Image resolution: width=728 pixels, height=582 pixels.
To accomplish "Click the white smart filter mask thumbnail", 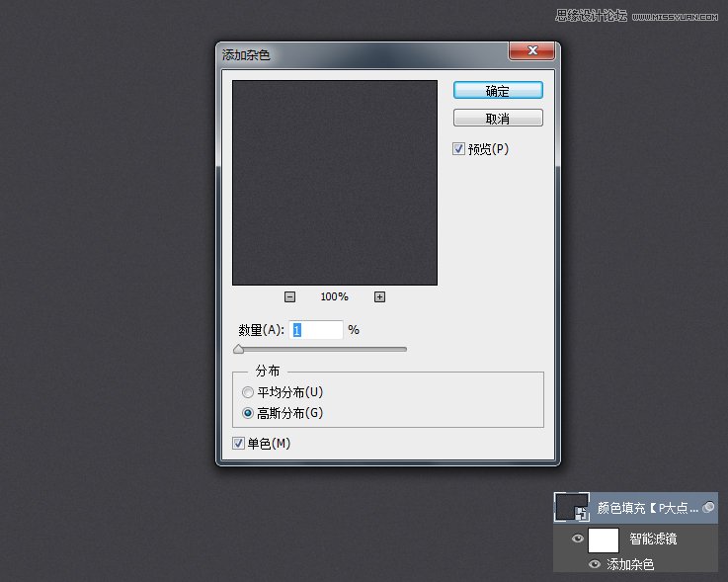I will tap(603, 540).
